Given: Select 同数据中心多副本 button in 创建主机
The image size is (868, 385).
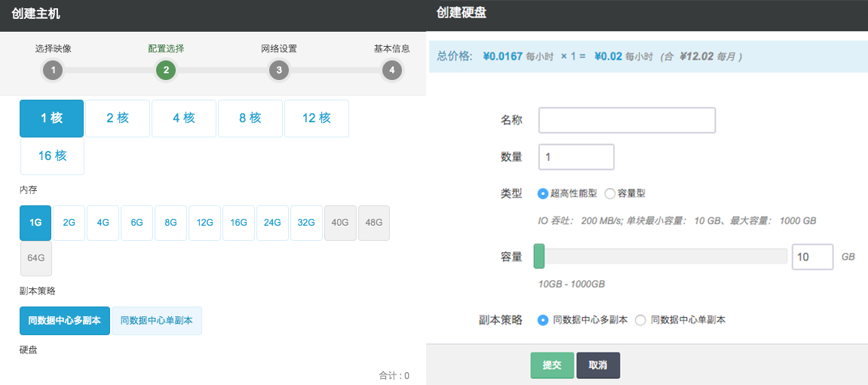Looking at the screenshot, I should pos(65,321).
